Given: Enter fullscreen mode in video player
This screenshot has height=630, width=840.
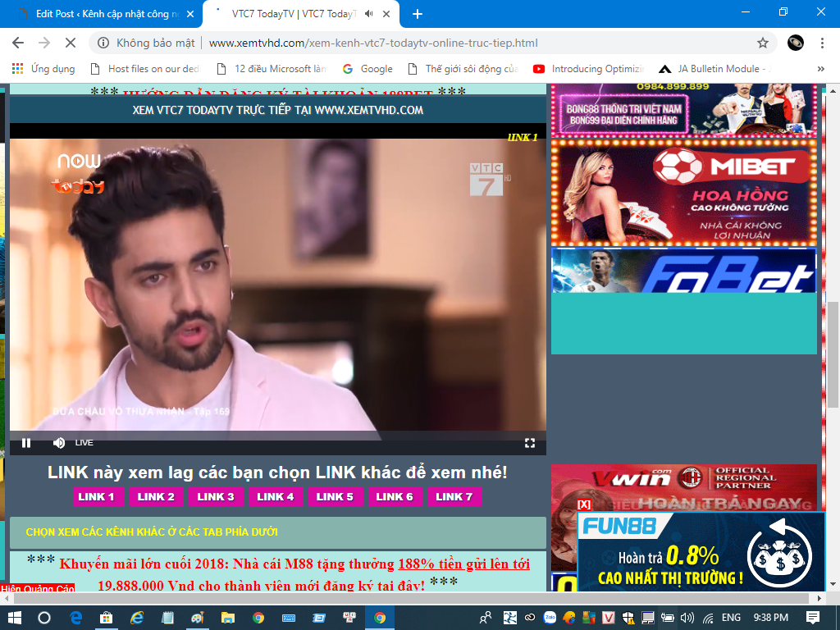Looking at the screenshot, I should (x=530, y=443).
